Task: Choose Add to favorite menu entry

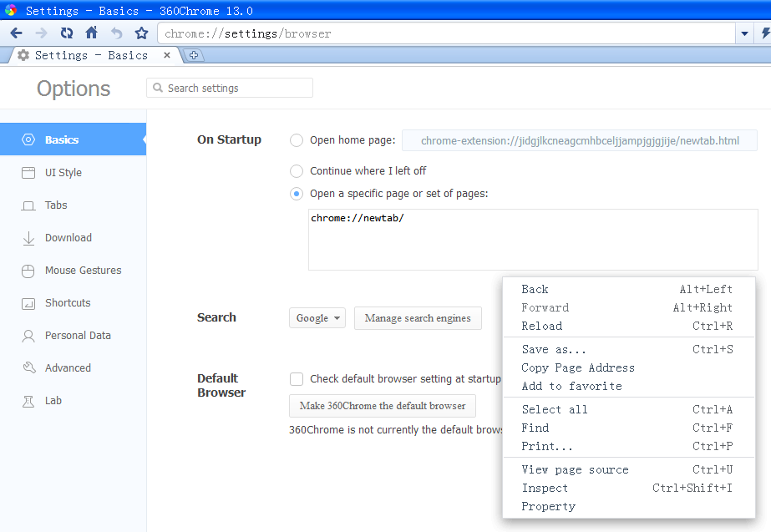Action: pyautogui.click(x=628, y=387)
